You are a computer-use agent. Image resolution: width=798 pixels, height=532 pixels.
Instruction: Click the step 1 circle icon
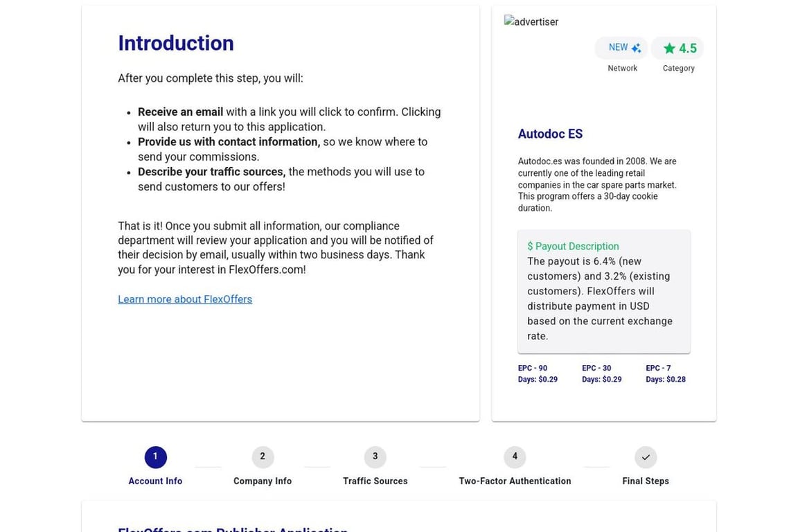pos(155,456)
